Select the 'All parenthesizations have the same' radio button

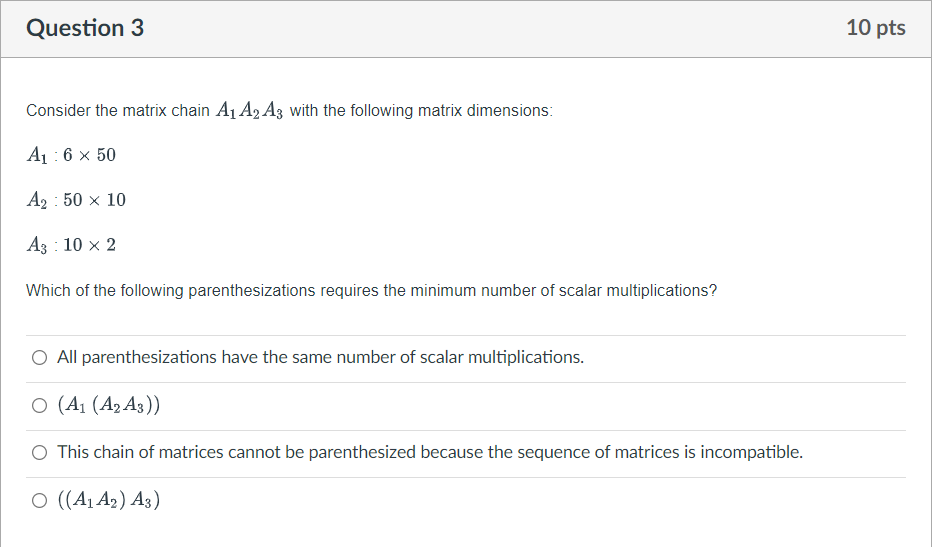coord(39,357)
